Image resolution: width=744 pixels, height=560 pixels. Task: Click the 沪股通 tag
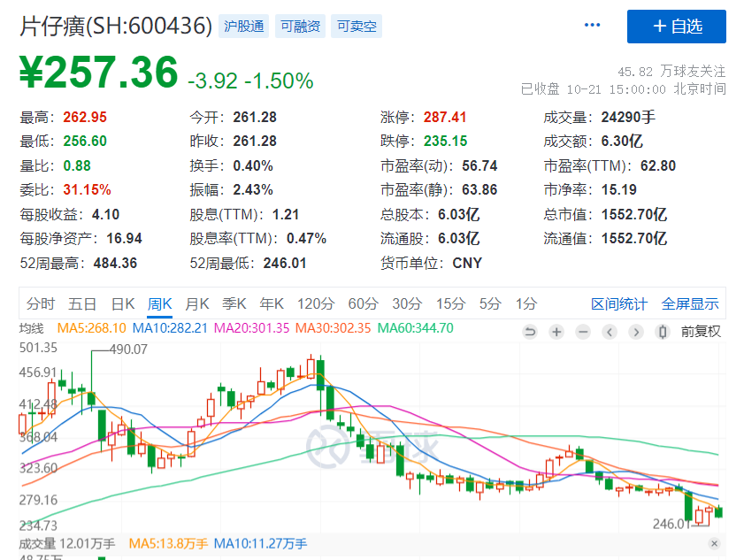244,27
